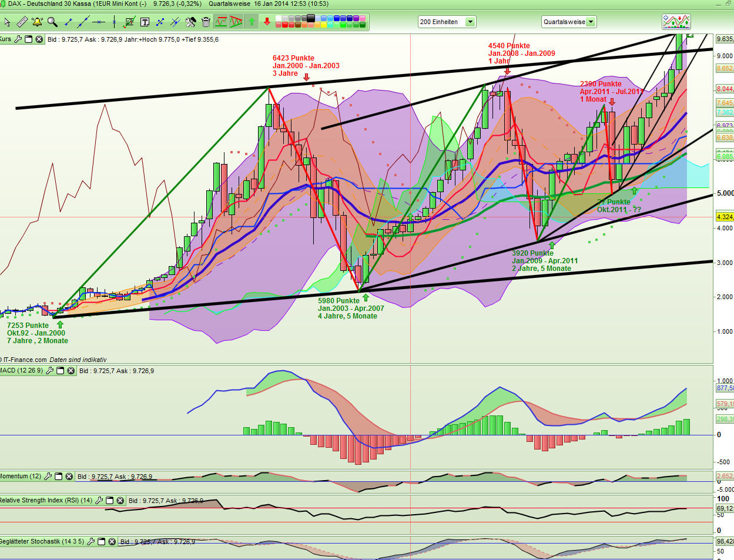Select the Fibonacci retracement tool
Image resolution: width=734 pixels, height=560 pixels.
coord(129,22)
